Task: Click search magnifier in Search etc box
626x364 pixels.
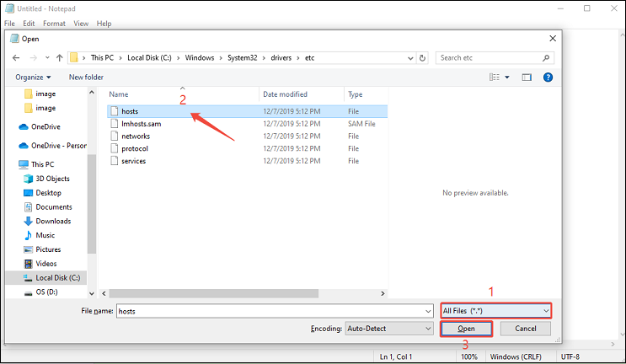Action: click(546, 58)
